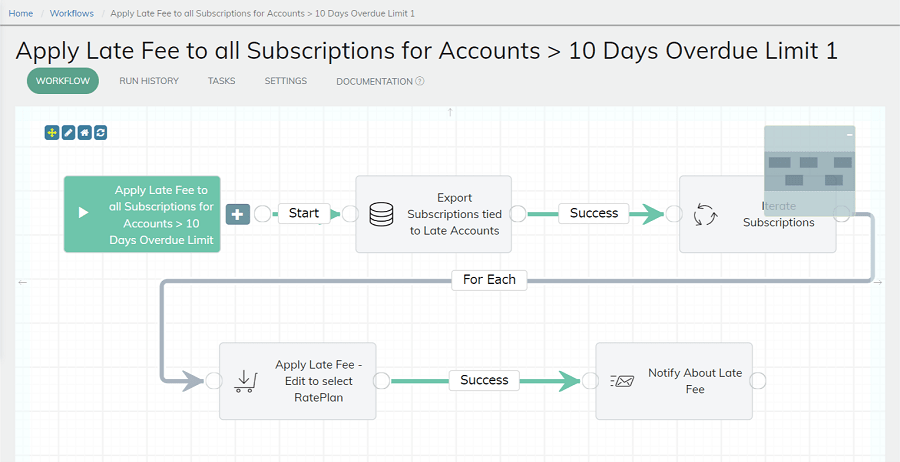Open the Documentation help question icon
900x462 pixels.
pyautogui.click(x=420, y=81)
